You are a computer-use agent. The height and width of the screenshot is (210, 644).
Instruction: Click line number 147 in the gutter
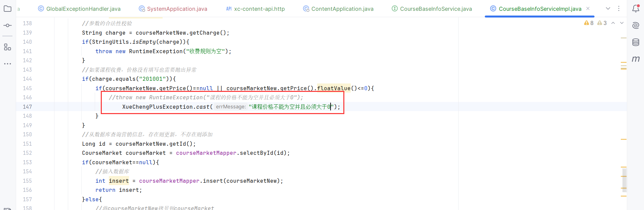pos(27,107)
